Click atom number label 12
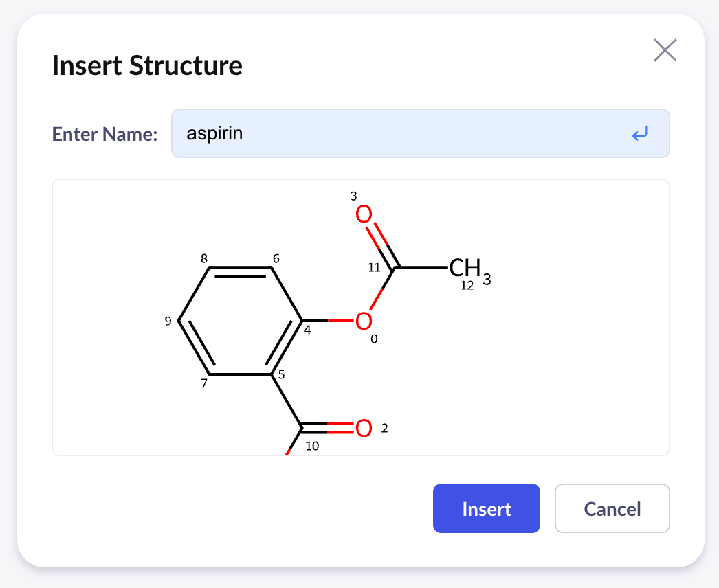This screenshot has width=719, height=588. (x=467, y=286)
